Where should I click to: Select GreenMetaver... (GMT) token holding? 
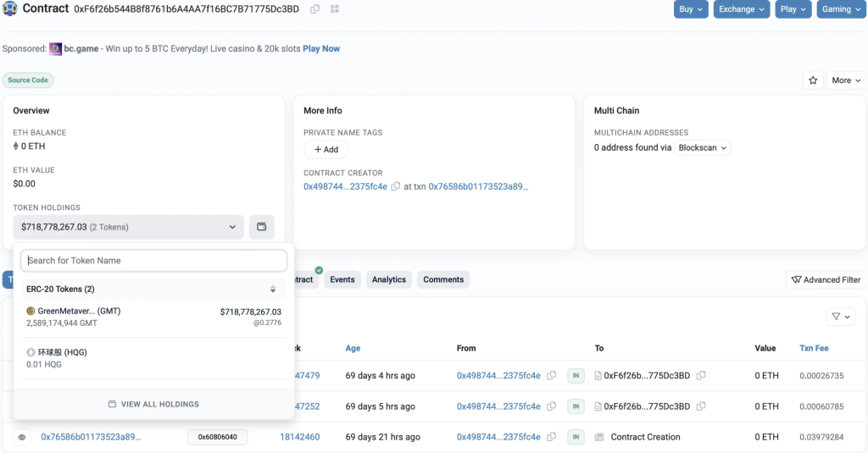pos(153,317)
